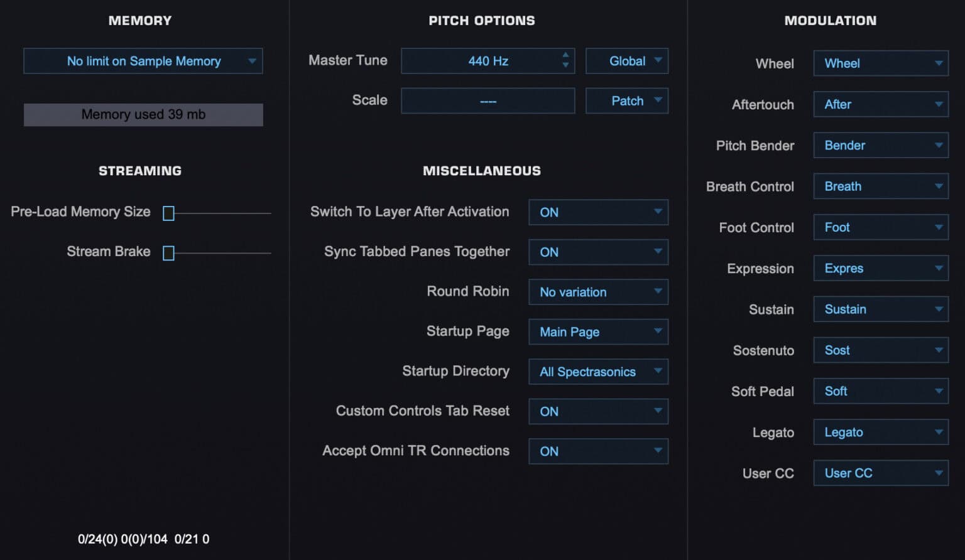
Task: Open the Sostenuto assignment dropdown
Action: [x=880, y=350]
